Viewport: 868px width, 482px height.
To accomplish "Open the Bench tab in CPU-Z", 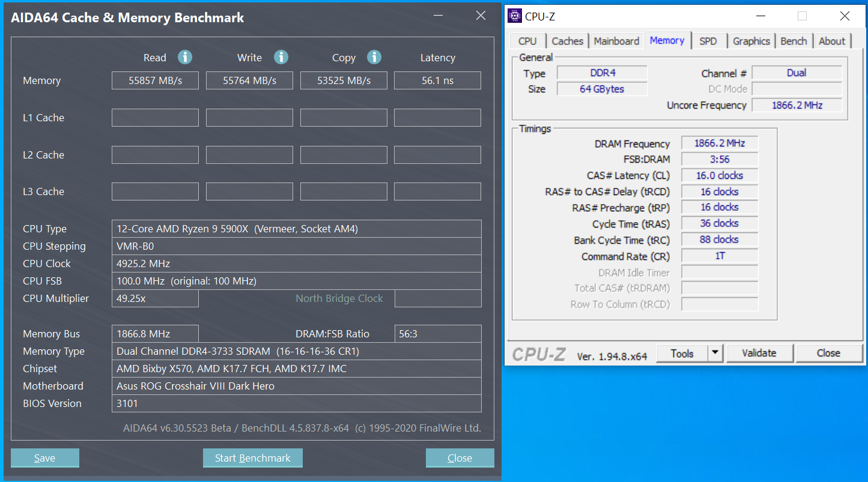I will click(x=794, y=41).
